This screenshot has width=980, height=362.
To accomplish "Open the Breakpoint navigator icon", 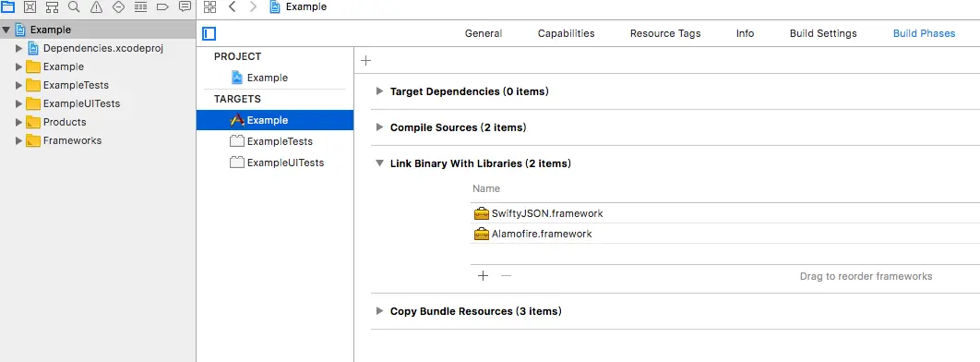I will (162, 7).
